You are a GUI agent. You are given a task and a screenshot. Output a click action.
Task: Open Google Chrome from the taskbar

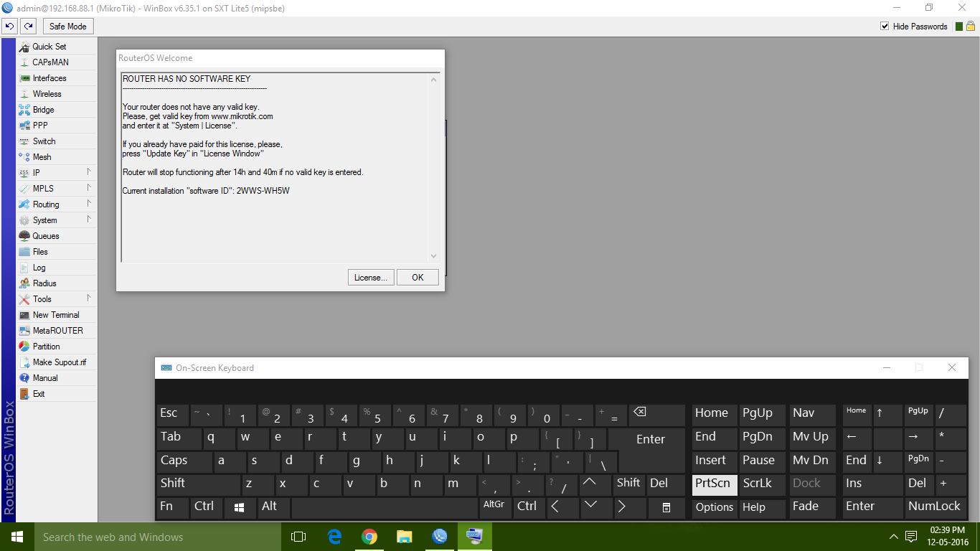[x=369, y=537]
